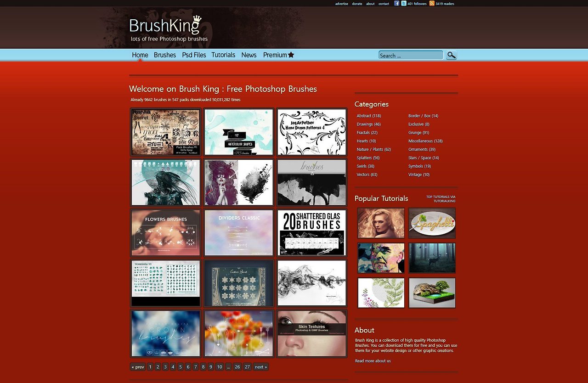The width and height of the screenshot is (588, 383).
Task: Click the star icon next to Premium
Action: 291,55
